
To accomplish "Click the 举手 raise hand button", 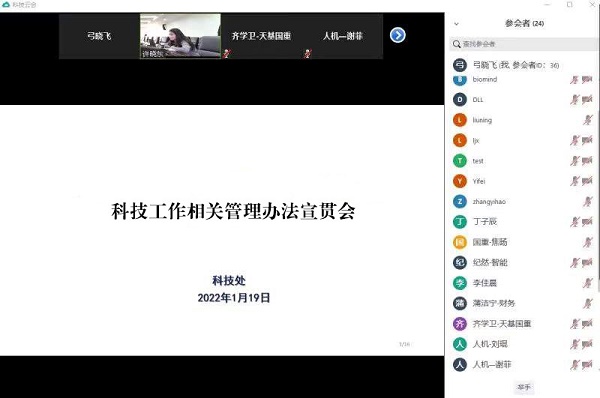I will [524, 387].
